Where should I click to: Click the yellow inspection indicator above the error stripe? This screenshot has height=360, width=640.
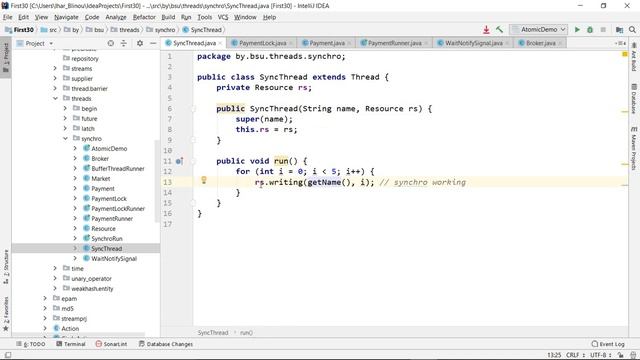pos(624,54)
